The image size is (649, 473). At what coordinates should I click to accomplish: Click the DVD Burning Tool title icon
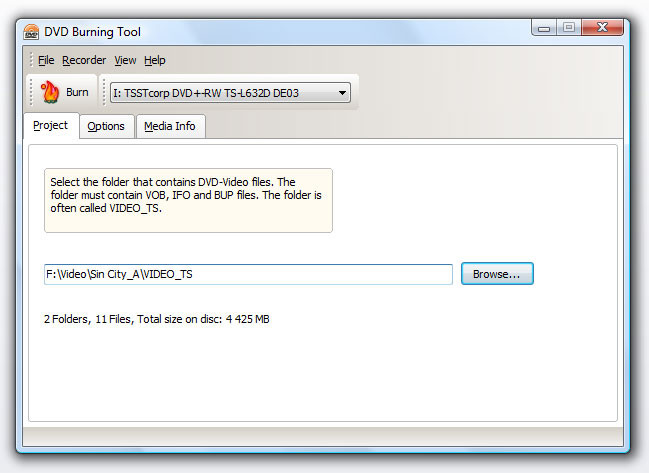31,32
